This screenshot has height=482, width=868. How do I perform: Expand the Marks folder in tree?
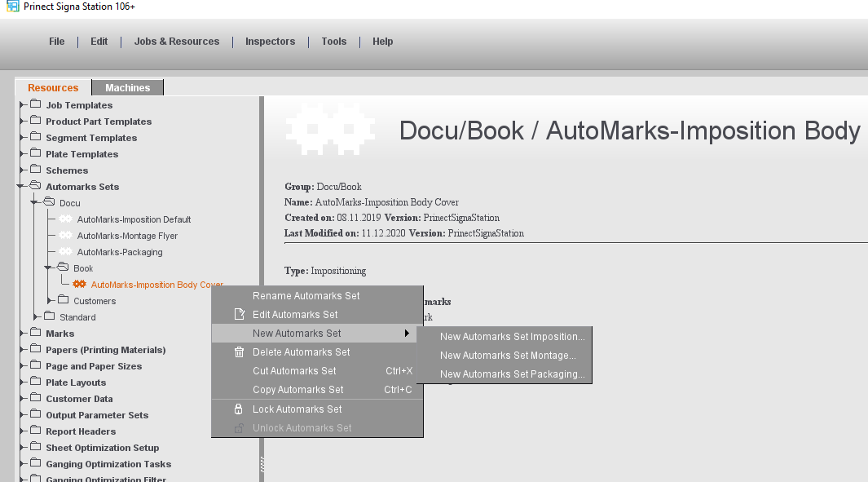23,333
